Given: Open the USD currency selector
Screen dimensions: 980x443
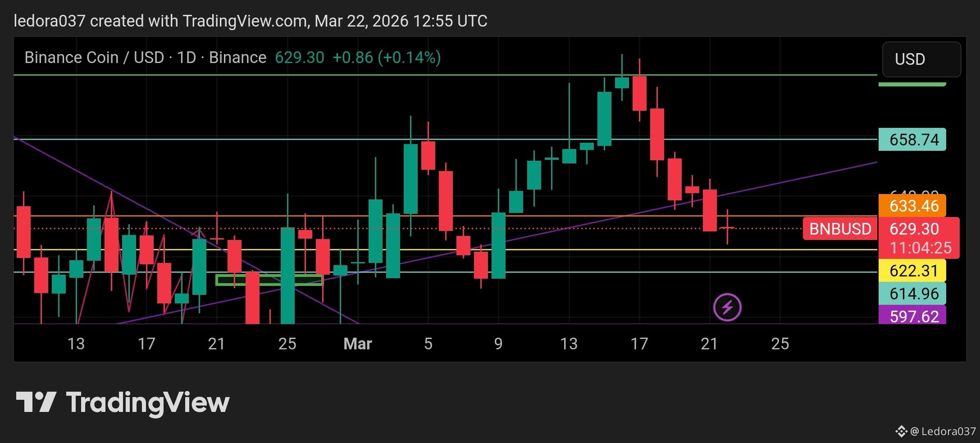Looking at the screenshot, I should [921, 59].
